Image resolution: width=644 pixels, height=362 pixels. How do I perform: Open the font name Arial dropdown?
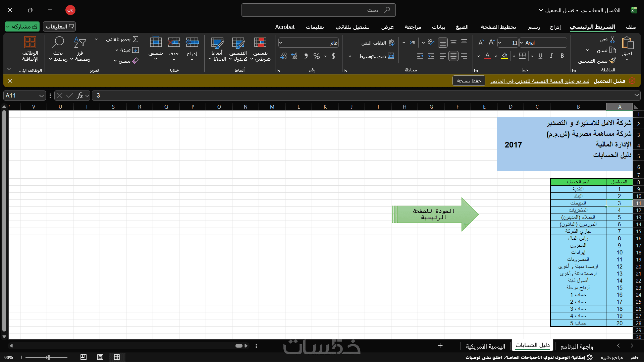522,43
